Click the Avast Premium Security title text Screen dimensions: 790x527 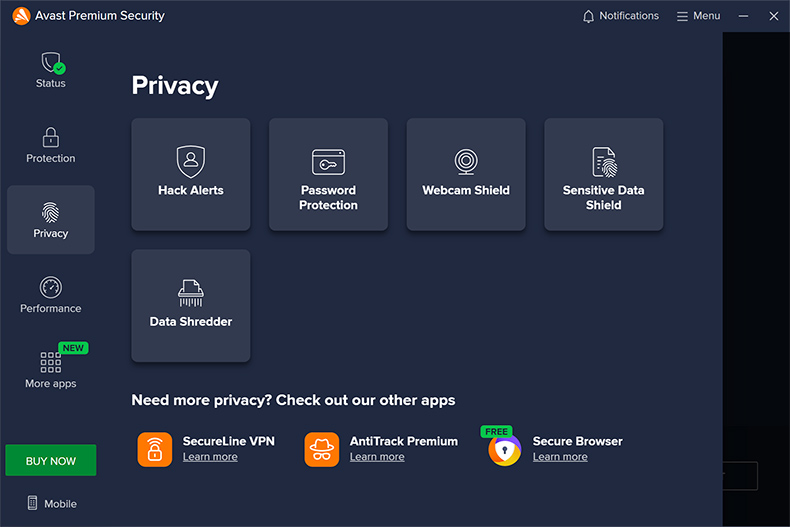click(100, 16)
